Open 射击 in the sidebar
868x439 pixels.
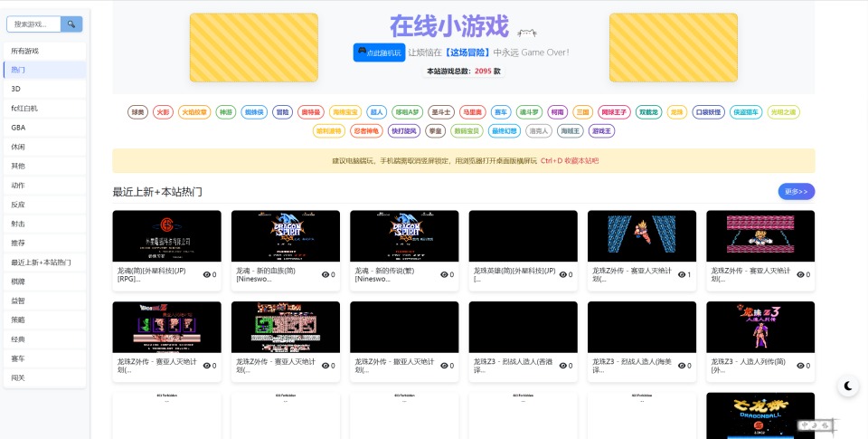pos(45,224)
